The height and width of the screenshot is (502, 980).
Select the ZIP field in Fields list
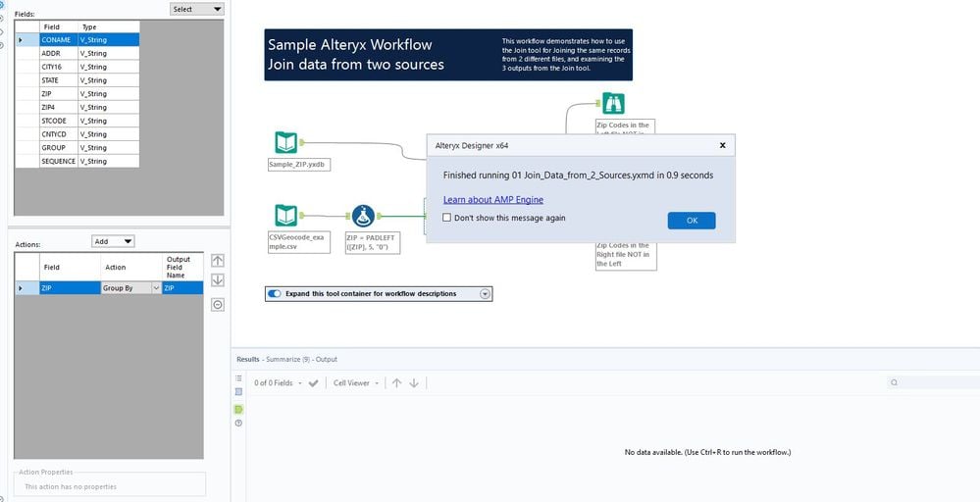77,94
